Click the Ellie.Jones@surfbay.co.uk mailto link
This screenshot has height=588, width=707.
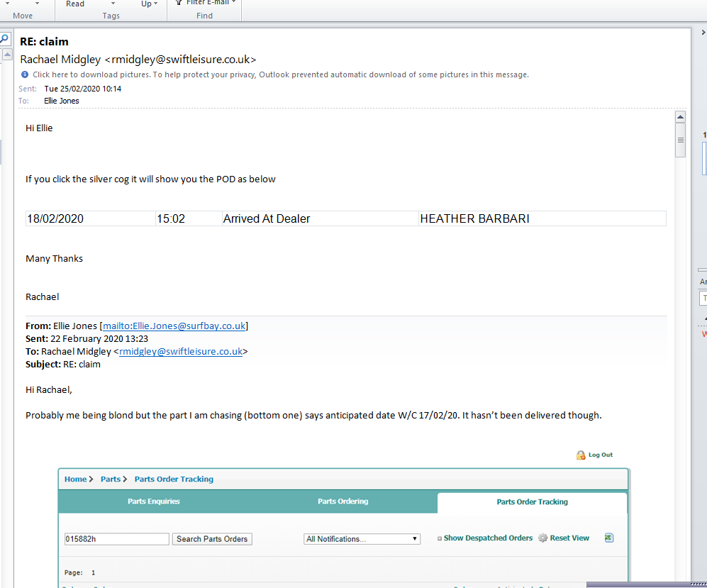coord(174,326)
